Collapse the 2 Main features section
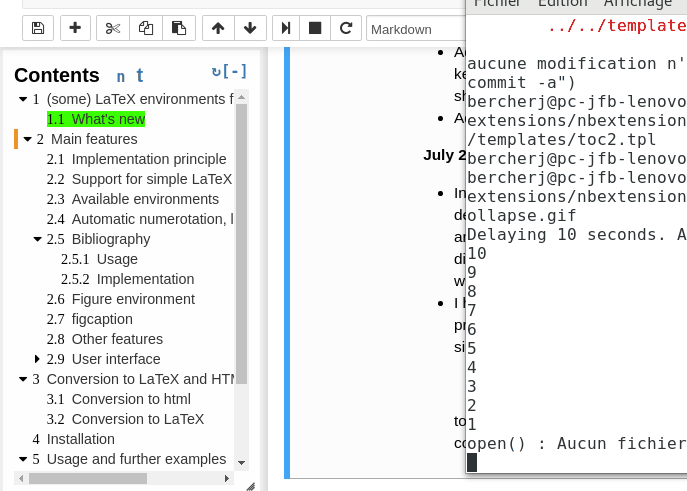 point(28,140)
